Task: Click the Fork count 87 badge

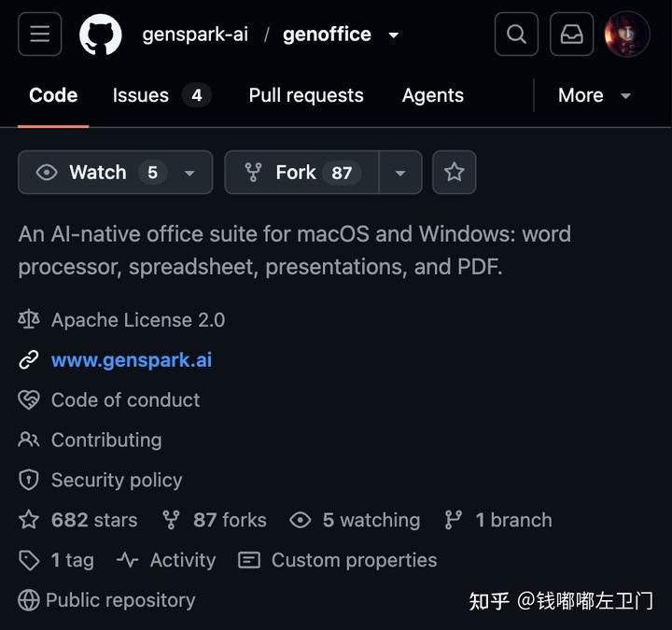Action: pos(342,174)
